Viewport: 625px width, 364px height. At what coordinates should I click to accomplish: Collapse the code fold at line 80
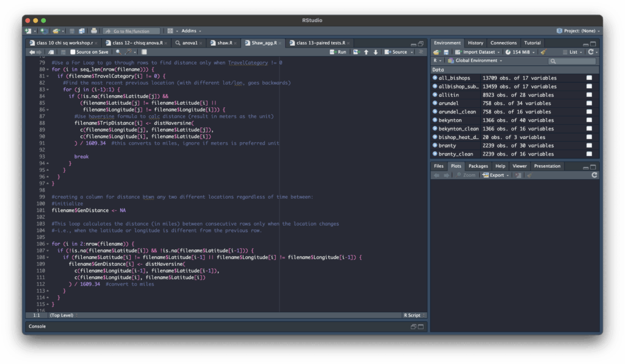tap(48, 70)
